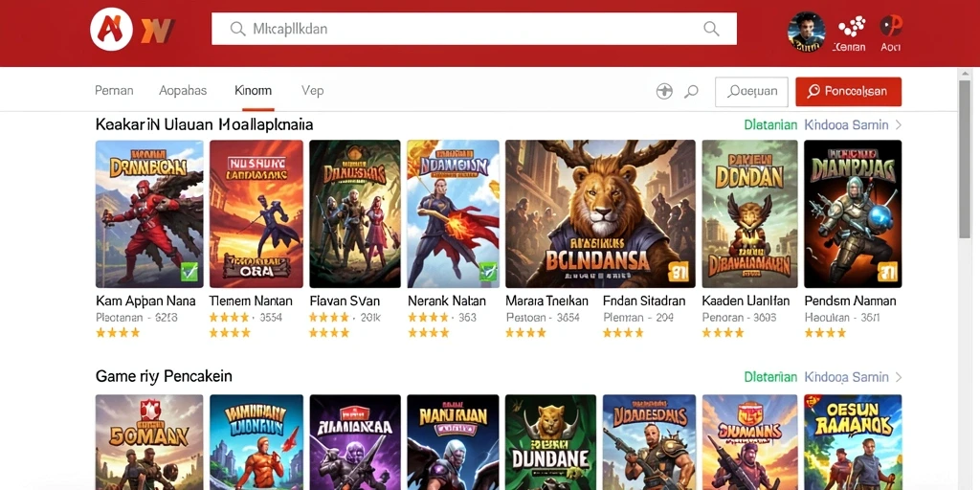Click the Kam Appan Nana title text
Screen dimensions: 980x490
pyautogui.click(x=145, y=301)
